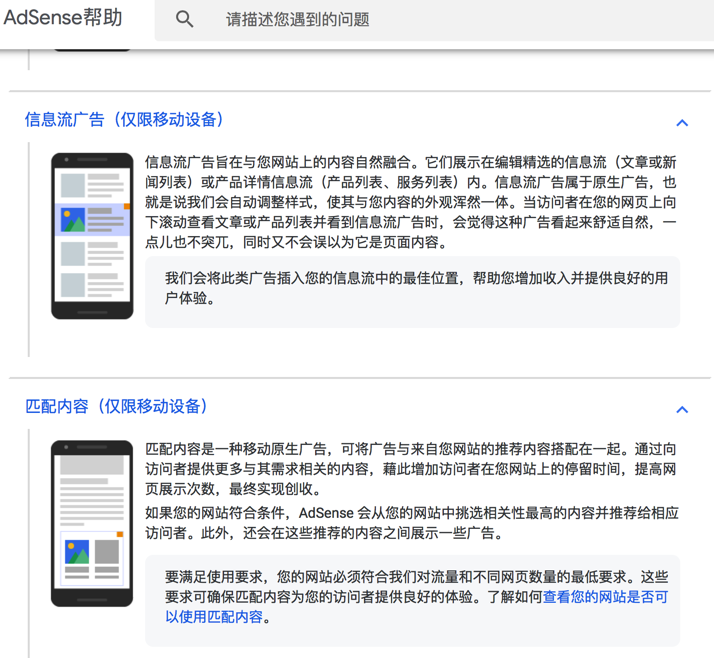Click the matched content phone illustration
Image resolution: width=714 pixels, height=658 pixels.
(x=92, y=523)
